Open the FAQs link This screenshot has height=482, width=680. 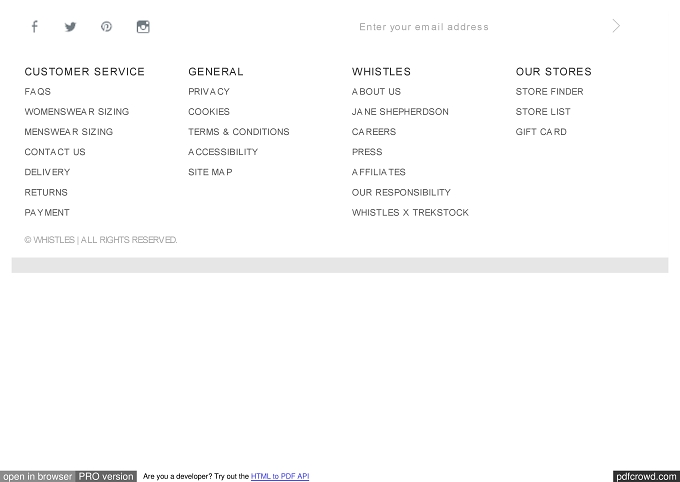[38, 92]
